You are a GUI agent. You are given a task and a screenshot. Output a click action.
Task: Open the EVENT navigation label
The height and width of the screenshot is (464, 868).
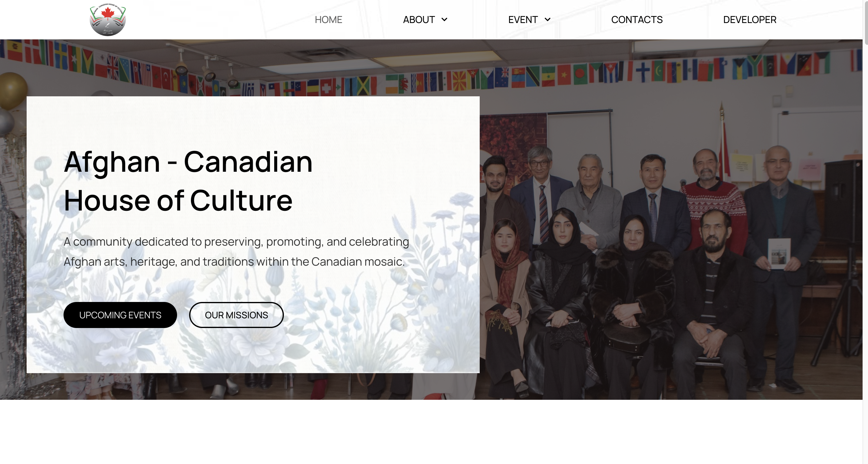[x=523, y=20]
